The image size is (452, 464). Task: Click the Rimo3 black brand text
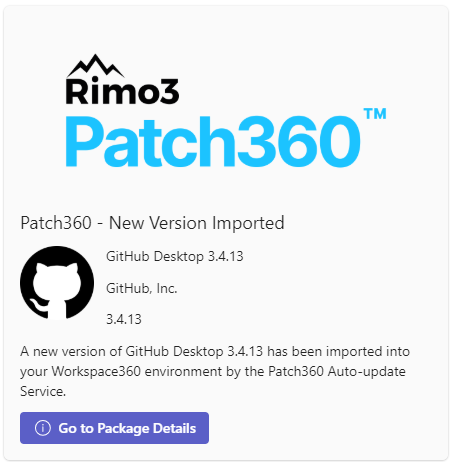click(123, 91)
